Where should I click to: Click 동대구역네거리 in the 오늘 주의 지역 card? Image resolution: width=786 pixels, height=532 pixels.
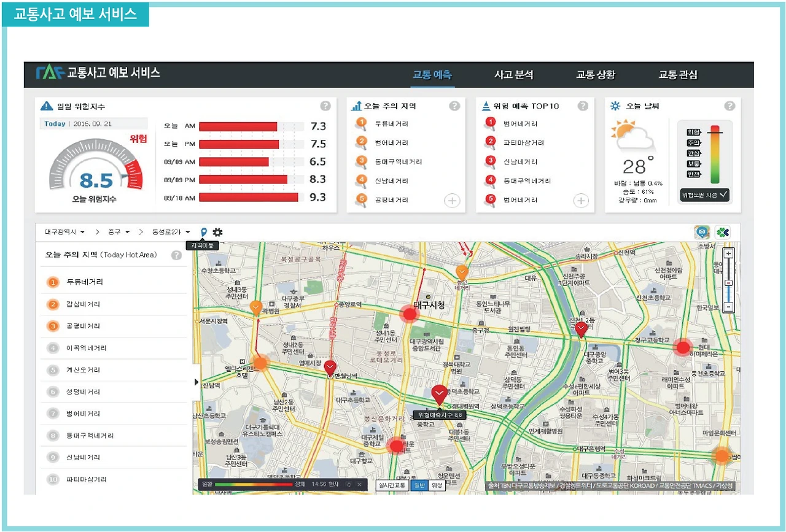pyautogui.click(x=398, y=162)
